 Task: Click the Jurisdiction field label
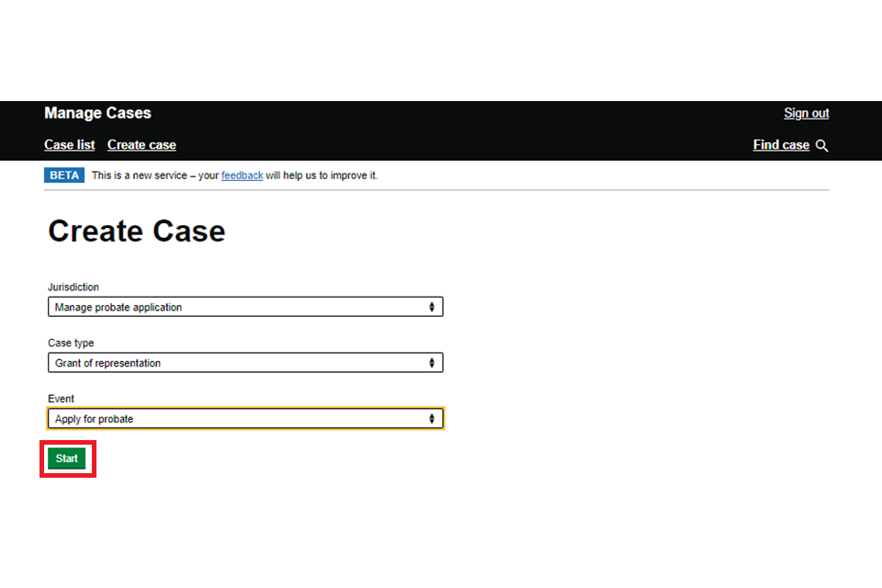73,288
